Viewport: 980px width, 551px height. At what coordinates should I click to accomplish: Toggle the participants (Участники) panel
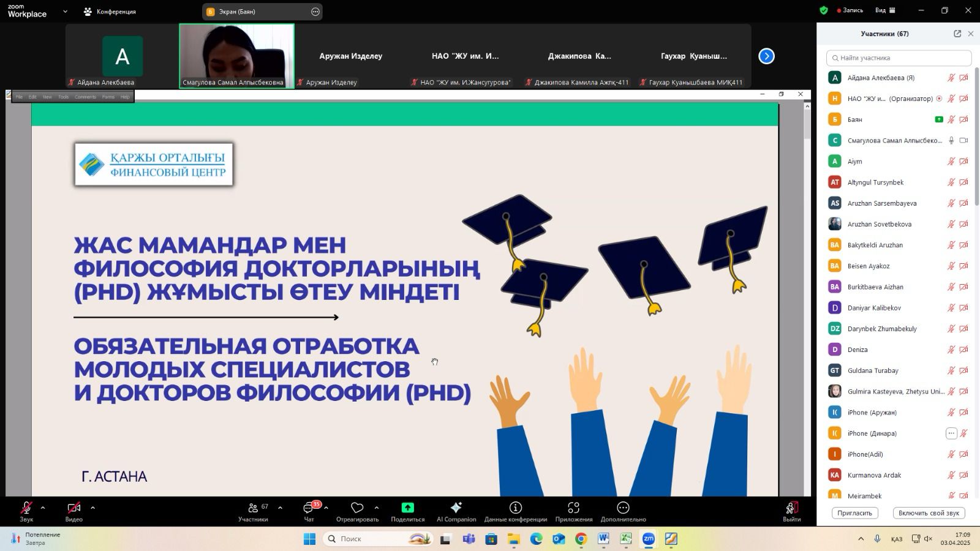click(x=253, y=508)
